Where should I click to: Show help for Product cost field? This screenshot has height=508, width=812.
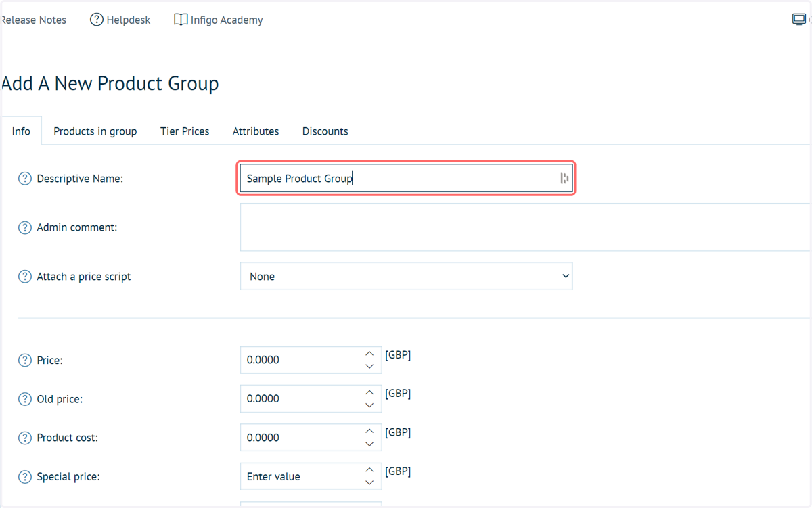25,438
